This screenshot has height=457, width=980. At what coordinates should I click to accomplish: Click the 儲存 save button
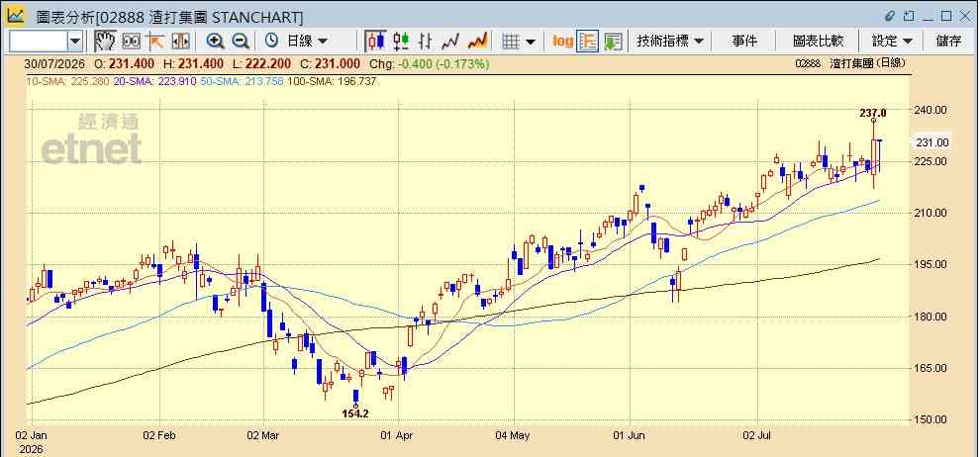pos(948,42)
